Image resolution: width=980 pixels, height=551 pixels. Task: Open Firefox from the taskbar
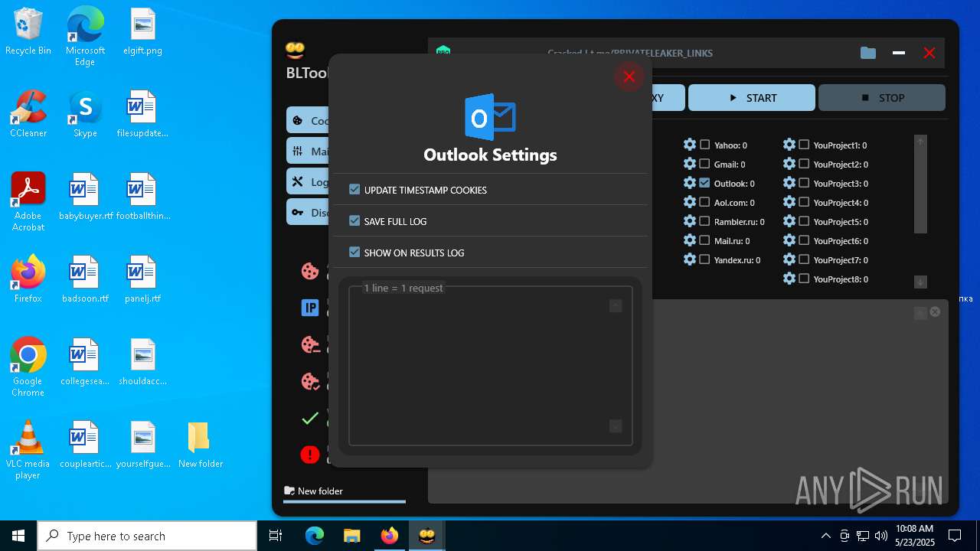[390, 536]
